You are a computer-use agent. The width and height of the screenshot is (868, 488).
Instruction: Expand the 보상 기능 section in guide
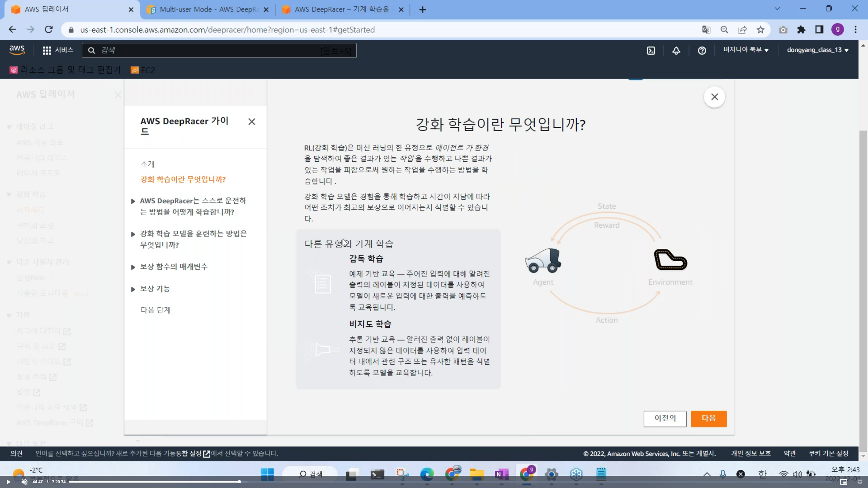click(155, 289)
